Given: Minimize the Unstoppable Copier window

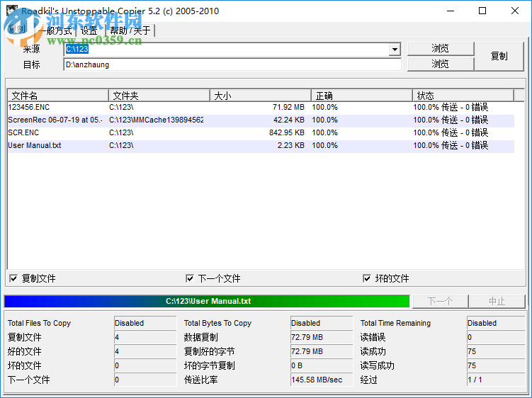Looking at the screenshot, I should [451, 11].
